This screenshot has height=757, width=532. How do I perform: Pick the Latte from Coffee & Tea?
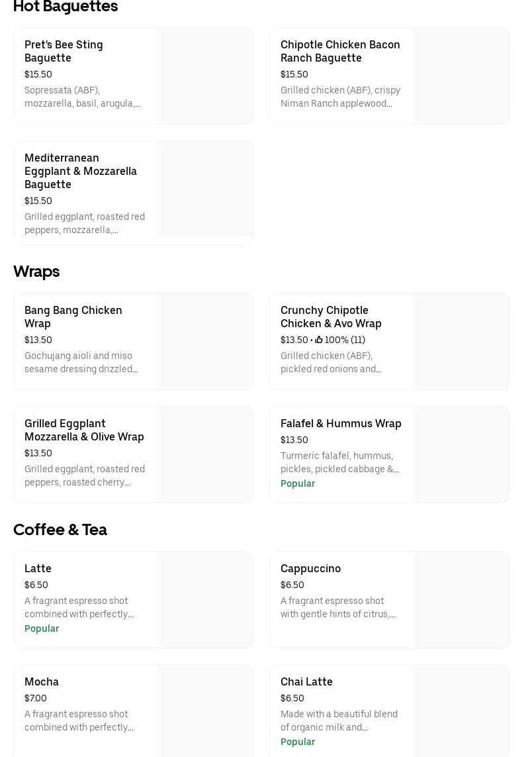coord(38,568)
